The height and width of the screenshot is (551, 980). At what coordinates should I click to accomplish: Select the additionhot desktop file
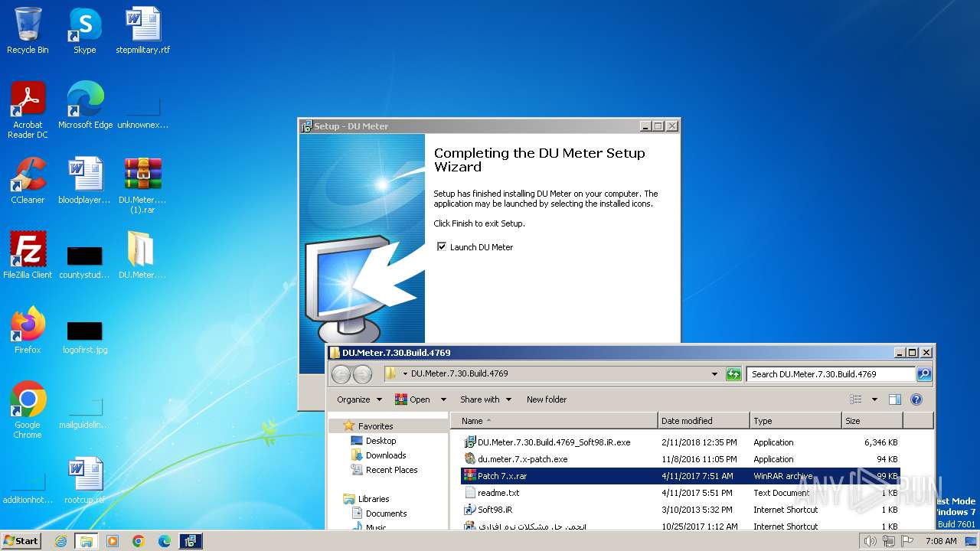tap(28, 488)
